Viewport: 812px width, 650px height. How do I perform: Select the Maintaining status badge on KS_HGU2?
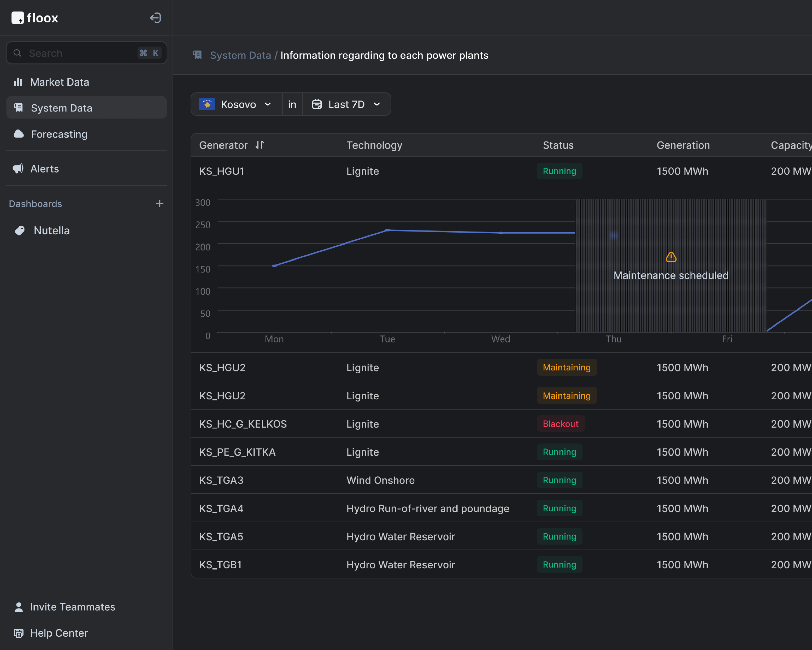tap(566, 367)
